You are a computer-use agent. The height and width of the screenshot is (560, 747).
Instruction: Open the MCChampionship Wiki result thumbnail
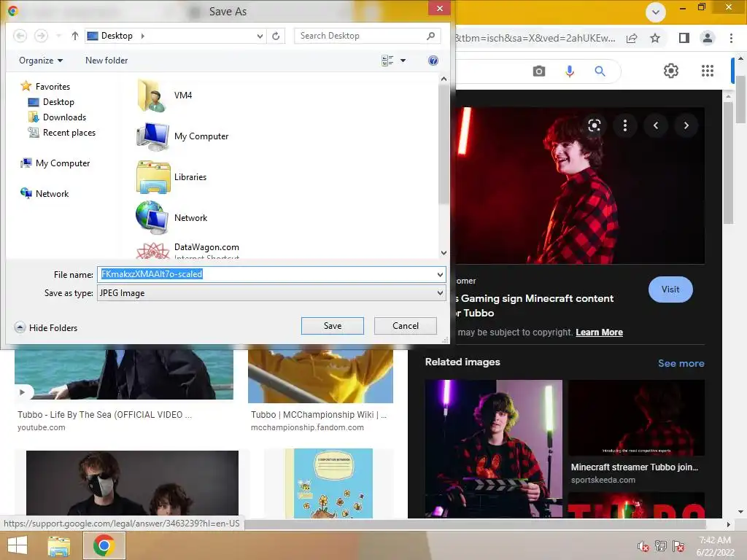click(321, 376)
